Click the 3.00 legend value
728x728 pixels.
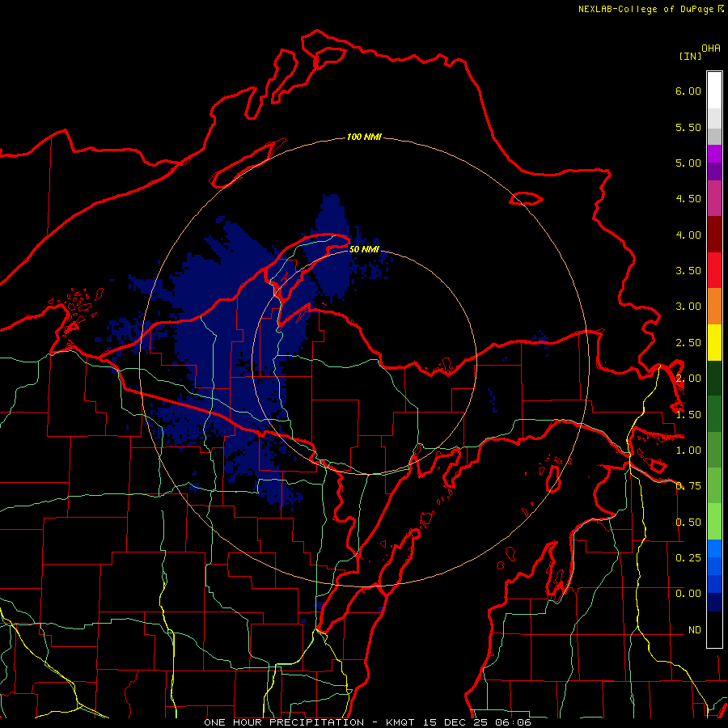(688, 307)
